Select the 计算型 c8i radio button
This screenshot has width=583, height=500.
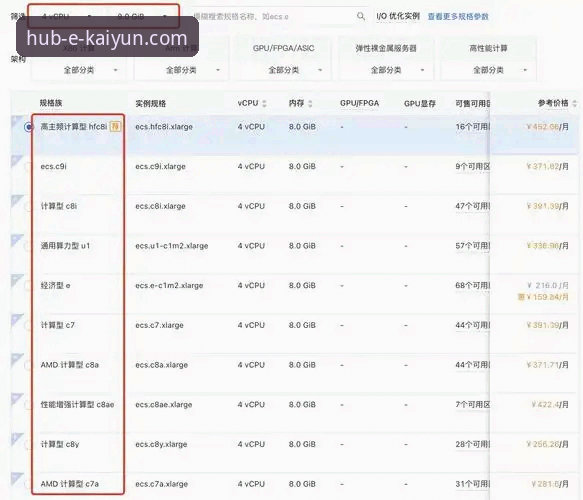pos(29,207)
